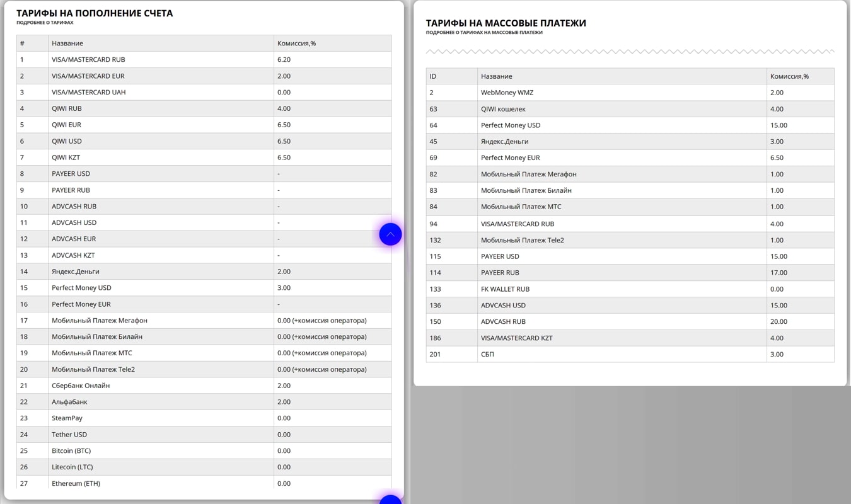The width and height of the screenshot is (851, 504).
Task: Click 'VISA/MASTERCARD RUB' in mass payments table
Action: pos(518,224)
